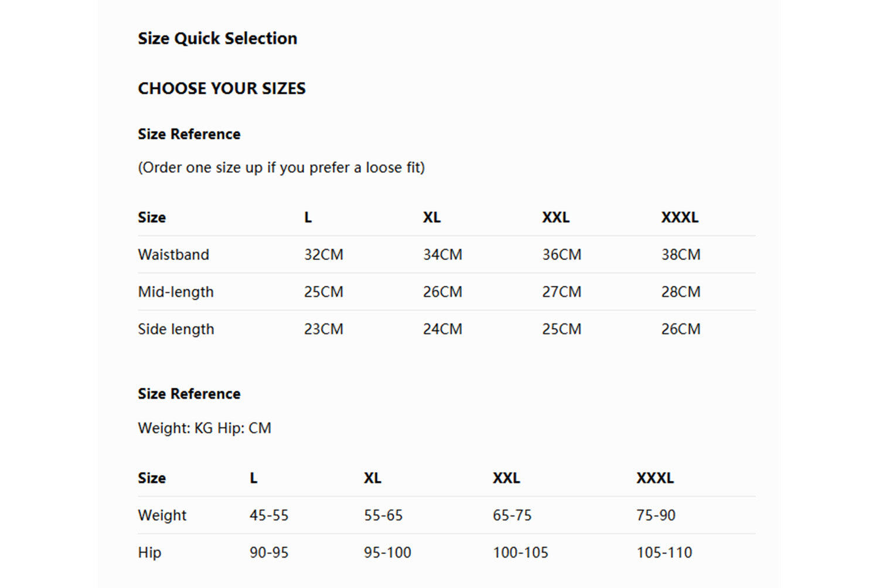This screenshot has width=879, height=588.
Task: Select the Hip row label
Action: (149, 552)
